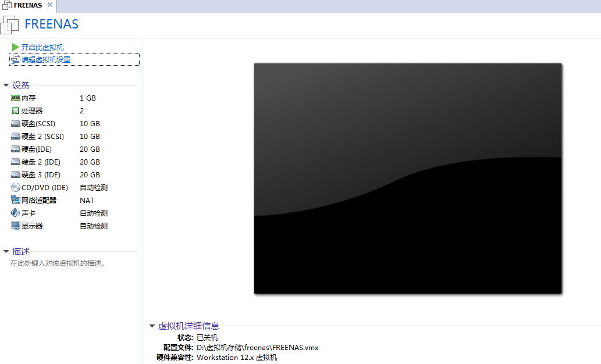Select the 内存 device label
The height and width of the screenshot is (364, 601).
click(x=29, y=98)
